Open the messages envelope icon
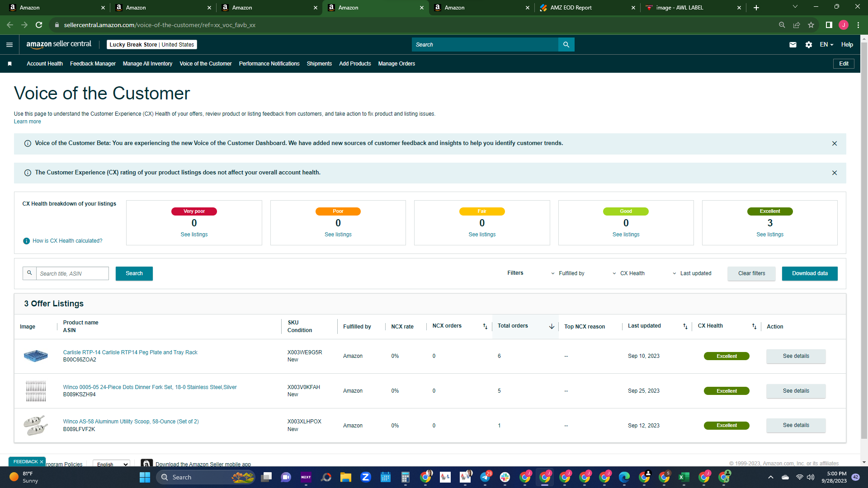This screenshot has width=868, height=488. point(793,45)
